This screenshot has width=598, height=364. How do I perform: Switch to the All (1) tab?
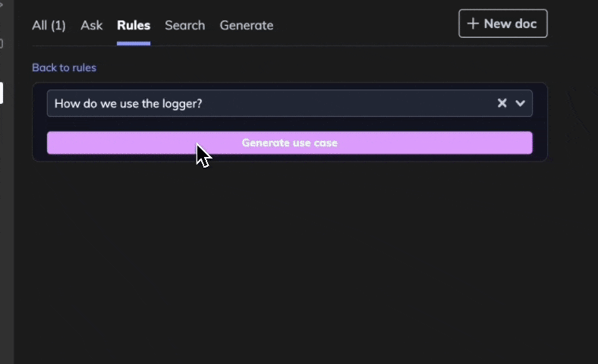(x=49, y=25)
